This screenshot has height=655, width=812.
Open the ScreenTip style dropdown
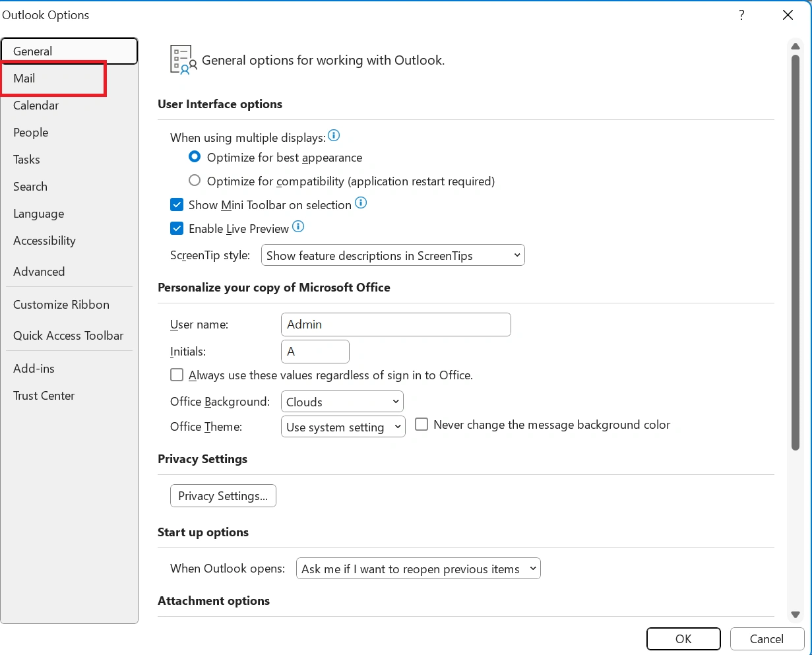(392, 256)
